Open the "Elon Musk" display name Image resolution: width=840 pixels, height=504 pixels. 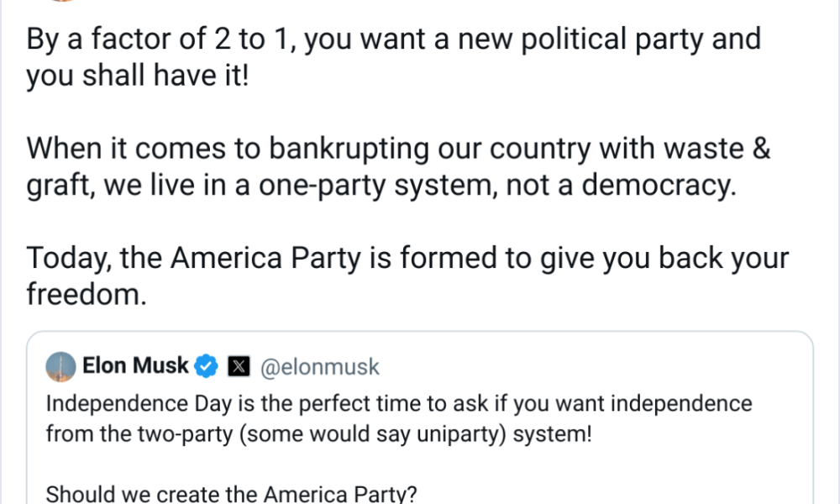[x=138, y=366]
